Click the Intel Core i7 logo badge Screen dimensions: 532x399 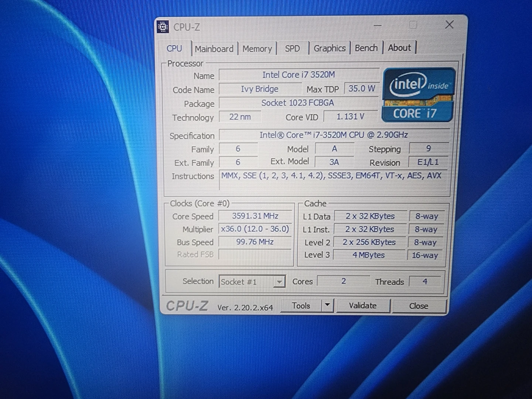tap(418, 95)
